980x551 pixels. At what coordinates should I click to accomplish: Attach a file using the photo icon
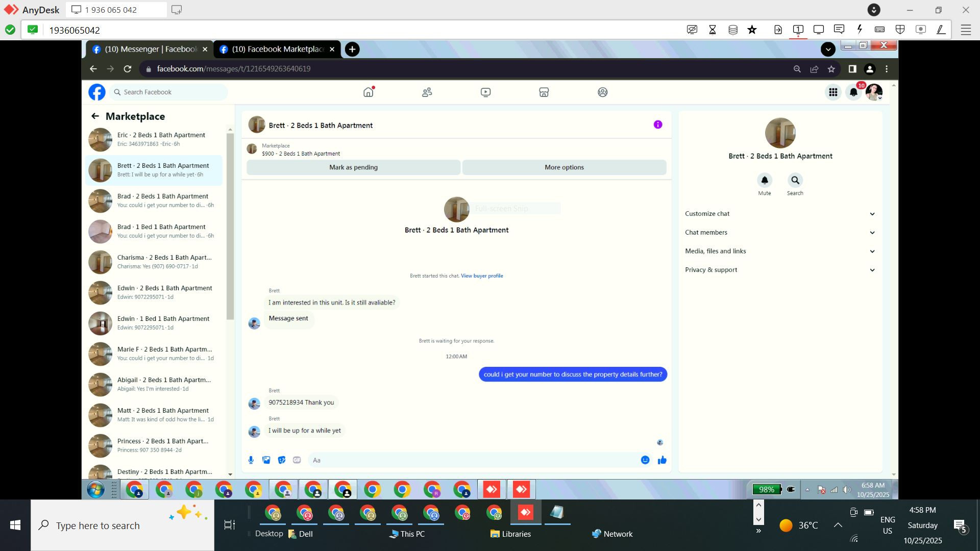point(266,460)
